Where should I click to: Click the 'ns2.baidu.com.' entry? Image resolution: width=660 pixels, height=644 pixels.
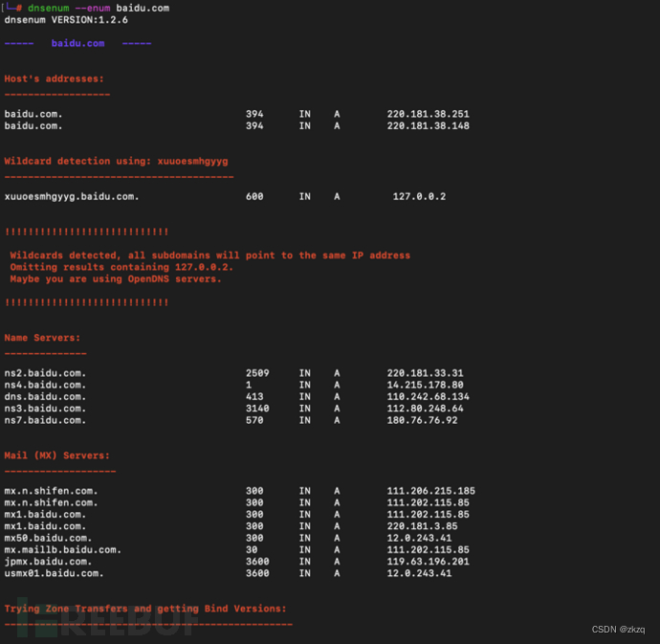[45, 373]
